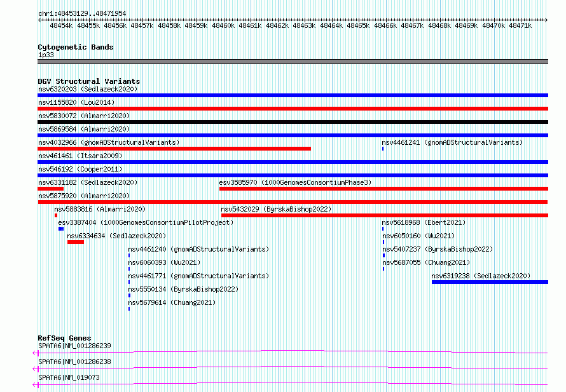
Task: Click the RefSeq Genes track heading
Action: point(64,338)
